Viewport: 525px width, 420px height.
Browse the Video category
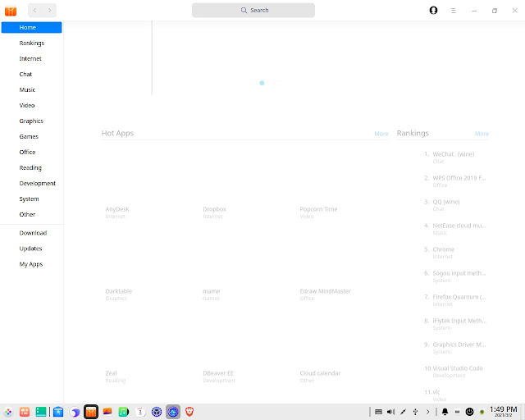(31, 105)
